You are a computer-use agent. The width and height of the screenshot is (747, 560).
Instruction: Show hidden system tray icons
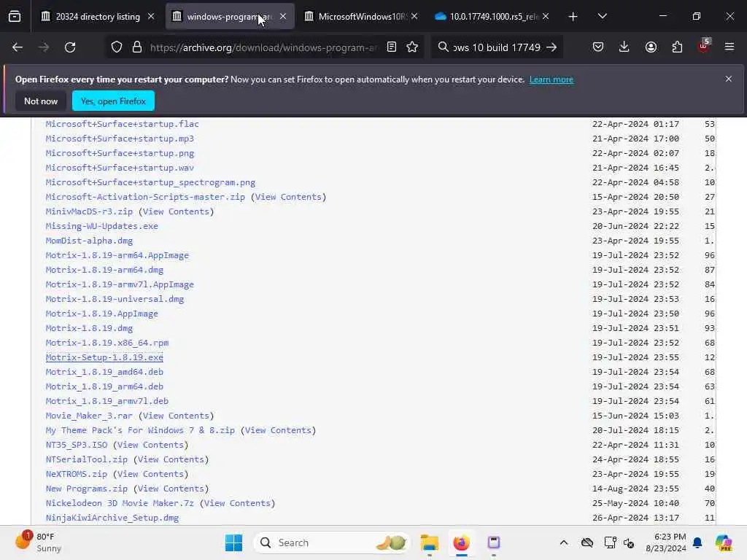pos(564,542)
